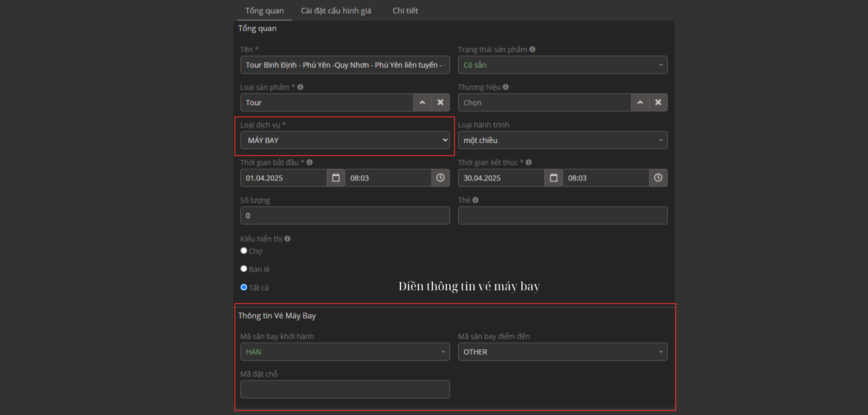Select the Chợ radio option
The height and width of the screenshot is (415, 868).
pyautogui.click(x=244, y=251)
